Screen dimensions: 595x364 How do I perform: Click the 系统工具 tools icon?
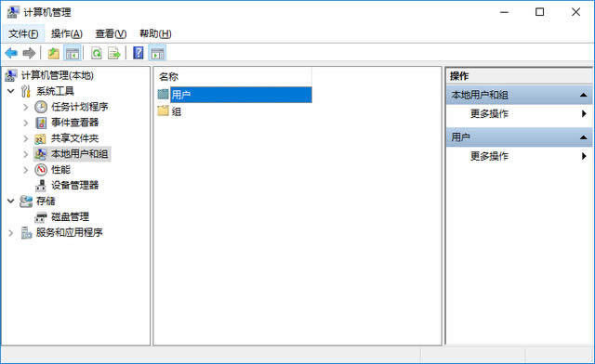(x=26, y=91)
